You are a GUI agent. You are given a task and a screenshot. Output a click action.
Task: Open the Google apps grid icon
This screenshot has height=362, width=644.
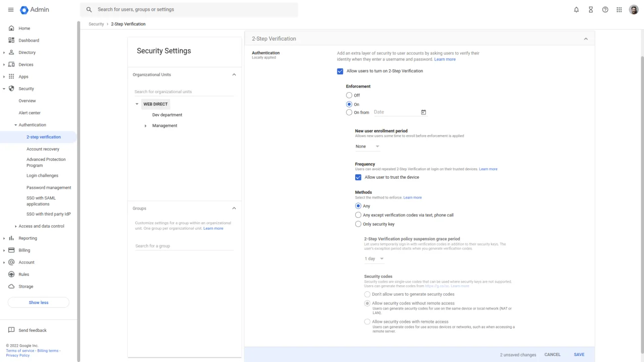tap(619, 9)
